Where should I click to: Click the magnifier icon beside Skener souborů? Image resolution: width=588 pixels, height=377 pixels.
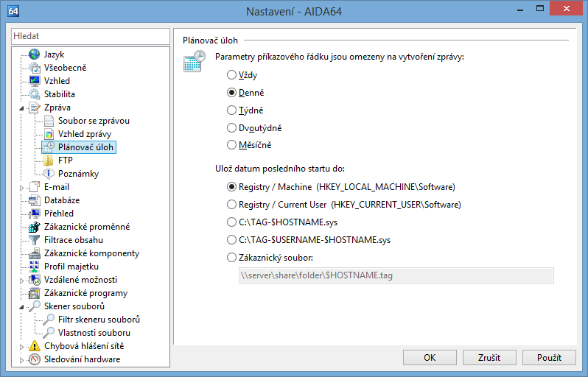coord(35,306)
